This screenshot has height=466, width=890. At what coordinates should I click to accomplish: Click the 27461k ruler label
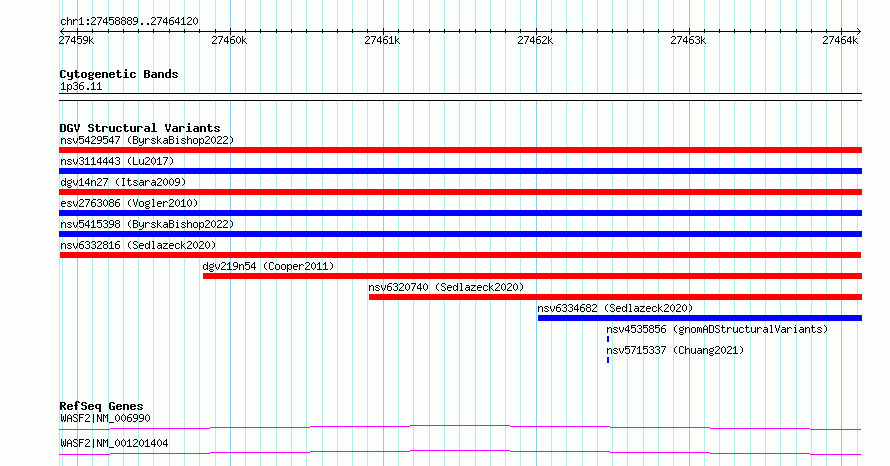tap(383, 40)
